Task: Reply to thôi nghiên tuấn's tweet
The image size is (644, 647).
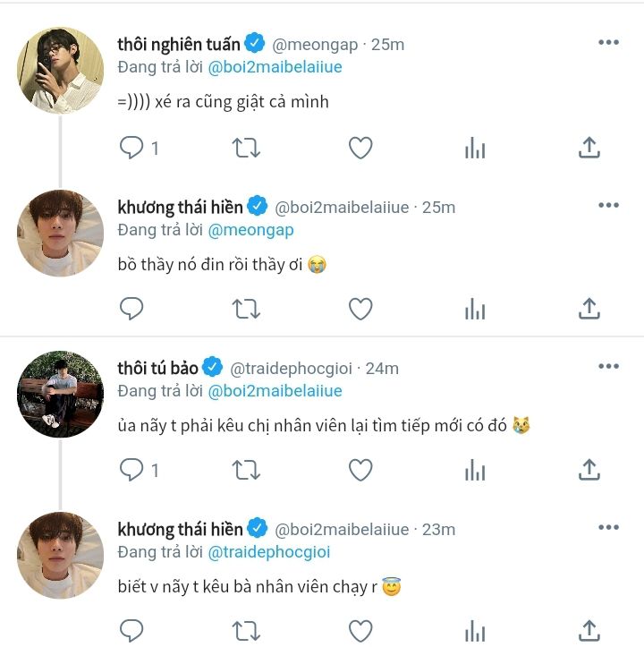Action: point(131,149)
